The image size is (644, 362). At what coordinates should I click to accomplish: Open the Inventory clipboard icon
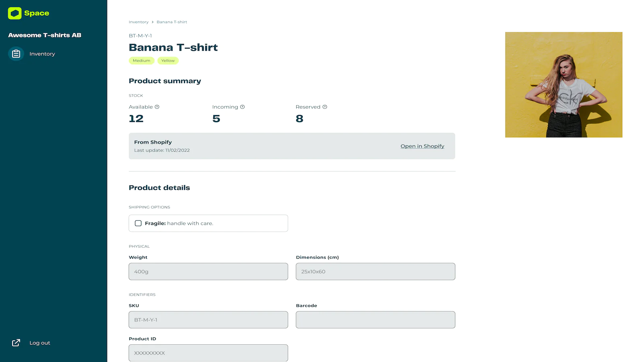(x=16, y=54)
